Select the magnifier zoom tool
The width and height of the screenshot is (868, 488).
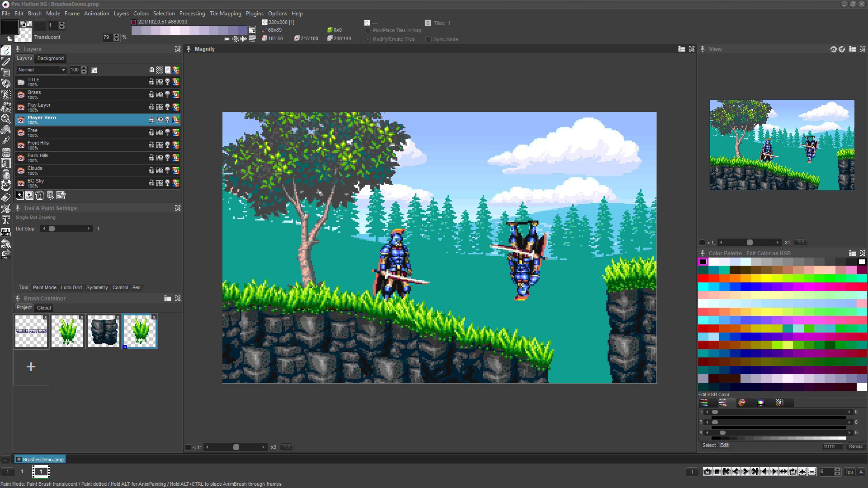tap(6, 118)
